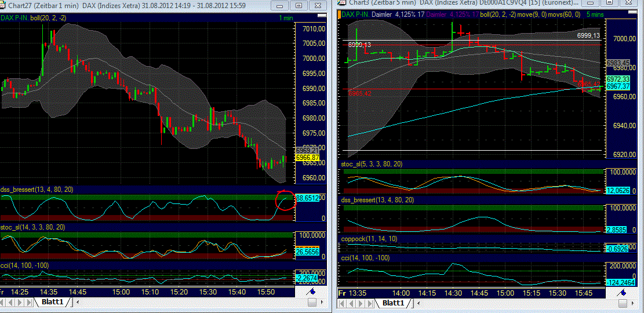Click purple 'Daimler' label in Chart3 header

[436, 14]
